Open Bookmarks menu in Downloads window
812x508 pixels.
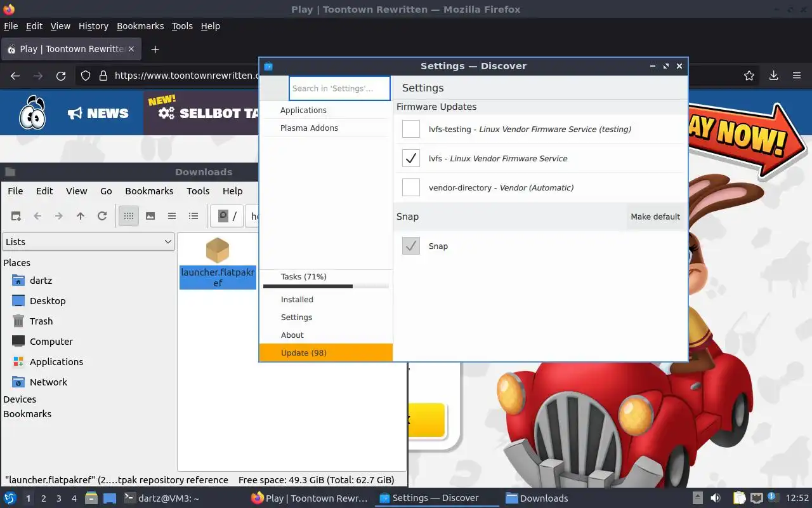click(x=149, y=190)
